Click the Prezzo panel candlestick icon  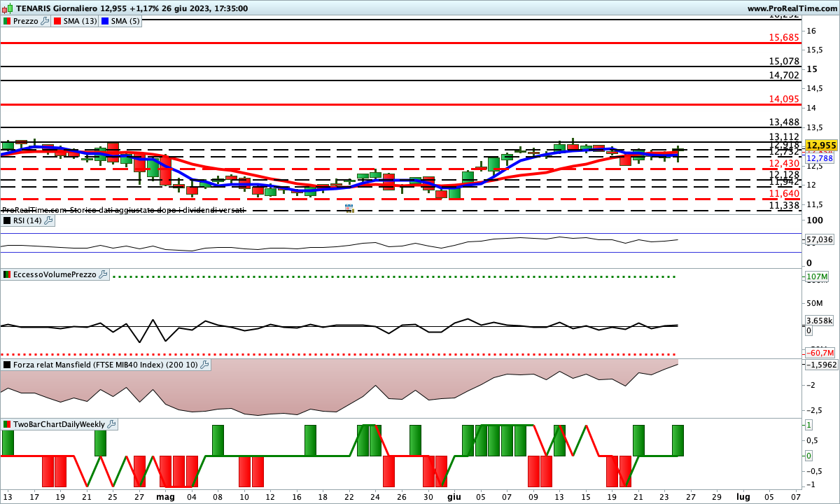click(7, 21)
